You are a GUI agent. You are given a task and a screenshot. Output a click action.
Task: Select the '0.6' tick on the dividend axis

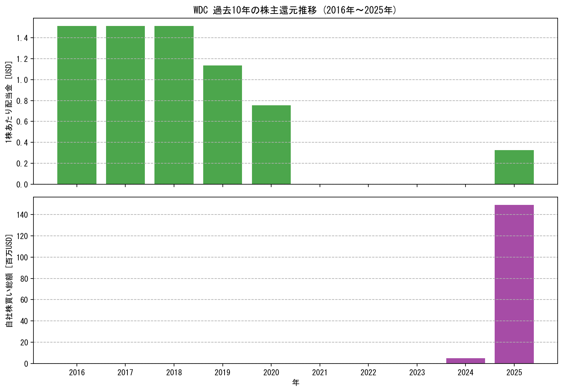coord(22,122)
